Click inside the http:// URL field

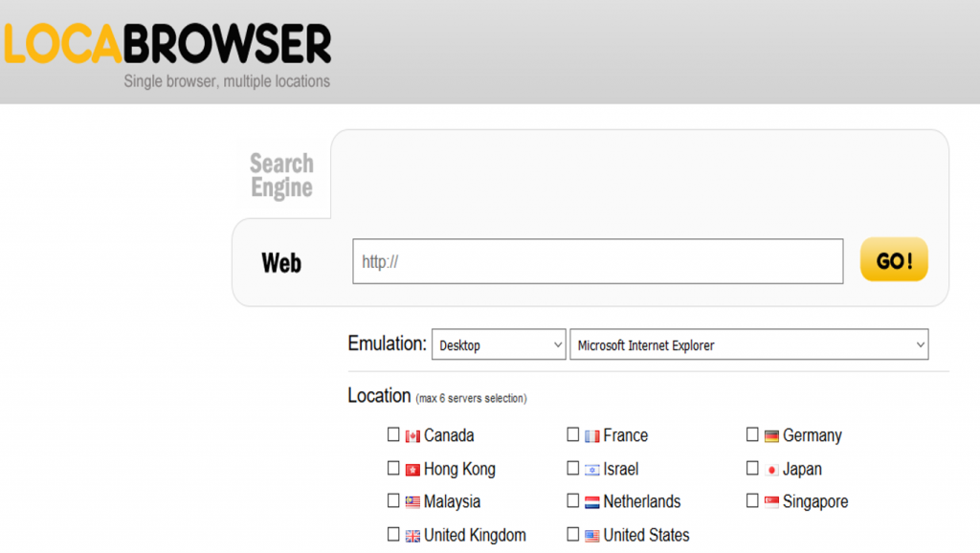(x=597, y=261)
